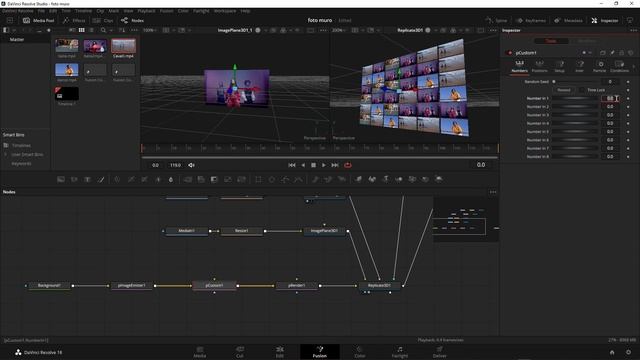The width and height of the screenshot is (640, 360).
Task: Toggle the Inspector panel button
Action: 604,20
